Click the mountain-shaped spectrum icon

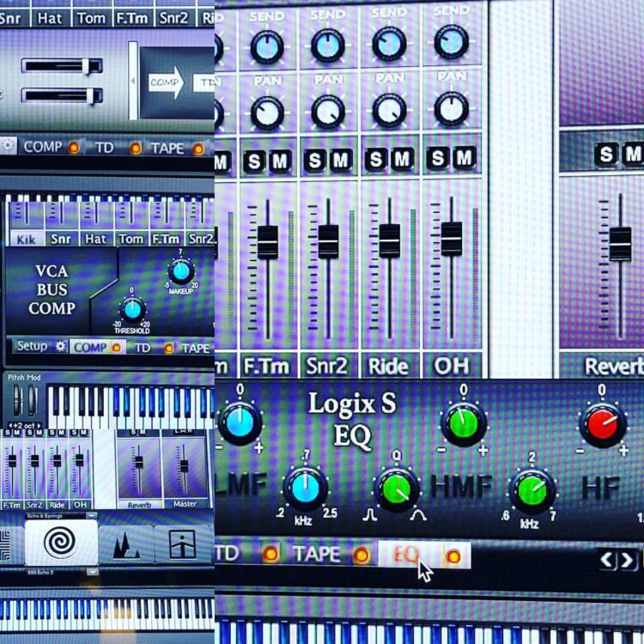[125, 544]
